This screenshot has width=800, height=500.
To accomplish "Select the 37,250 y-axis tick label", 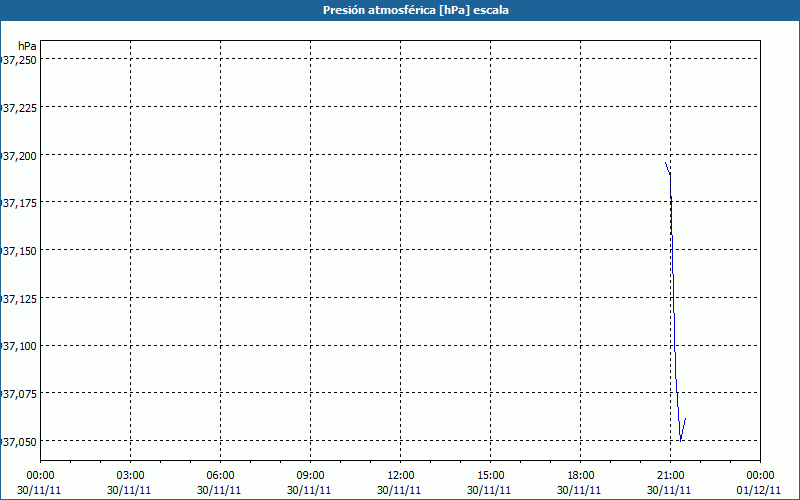I will point(19,60).
